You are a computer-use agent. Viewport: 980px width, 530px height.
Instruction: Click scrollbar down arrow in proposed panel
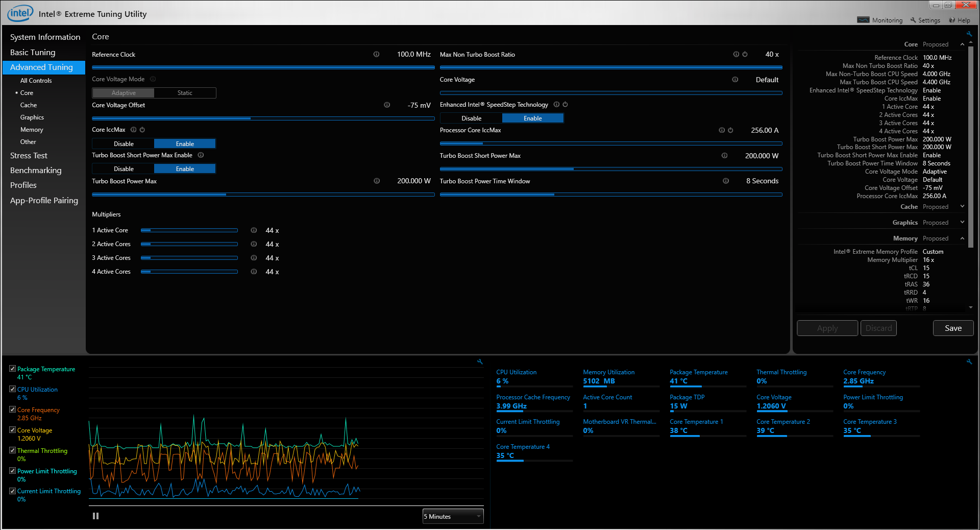click(970, 307)
